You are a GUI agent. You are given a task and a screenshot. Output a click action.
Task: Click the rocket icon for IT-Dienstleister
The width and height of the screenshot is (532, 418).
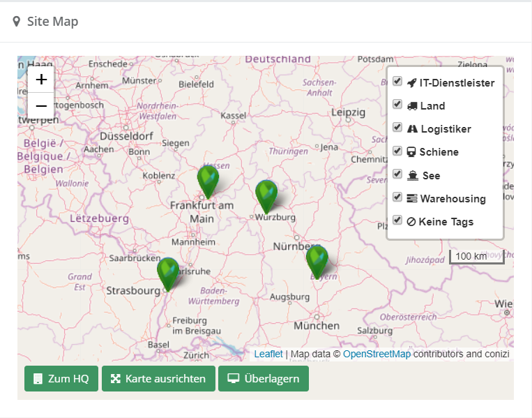pyautogui.click(x=411, y=83)
